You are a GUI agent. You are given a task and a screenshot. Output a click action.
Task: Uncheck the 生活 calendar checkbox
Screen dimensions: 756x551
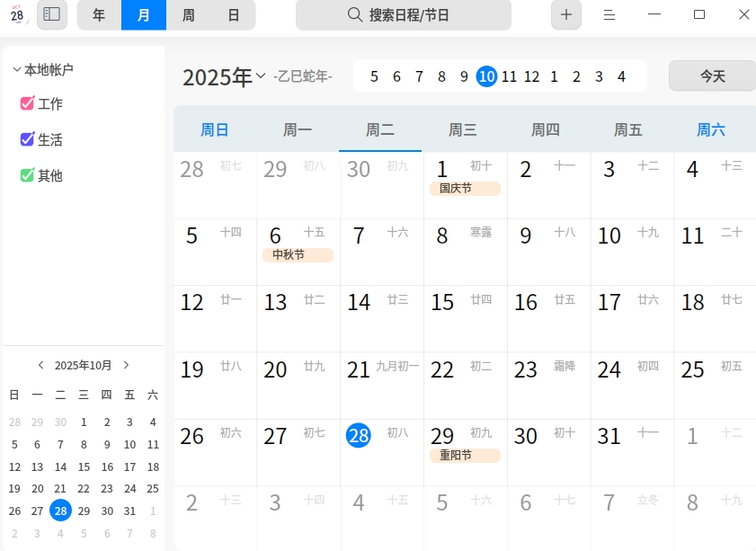[27, 139]
